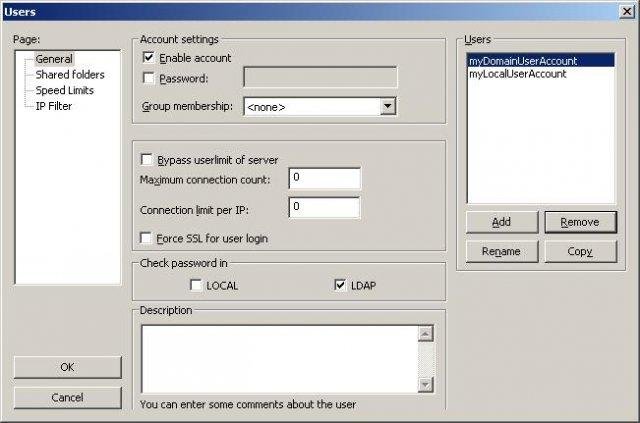Focus the Connection limit per IP field
This screenshot has height=423, width=640.
324,208
